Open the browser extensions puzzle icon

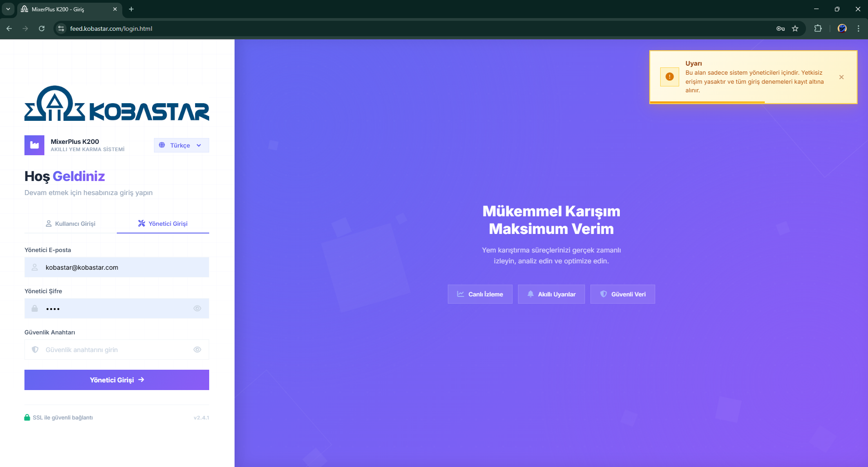(818, 29)
